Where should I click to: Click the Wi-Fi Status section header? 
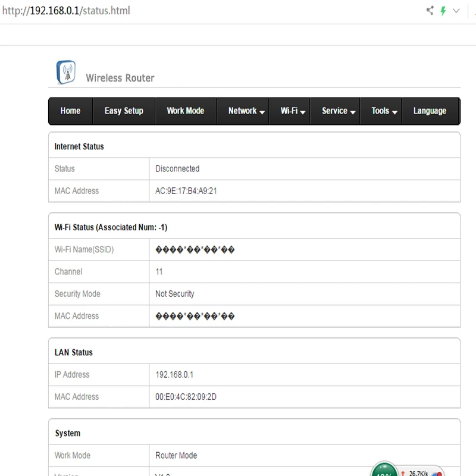pos(111,227)
